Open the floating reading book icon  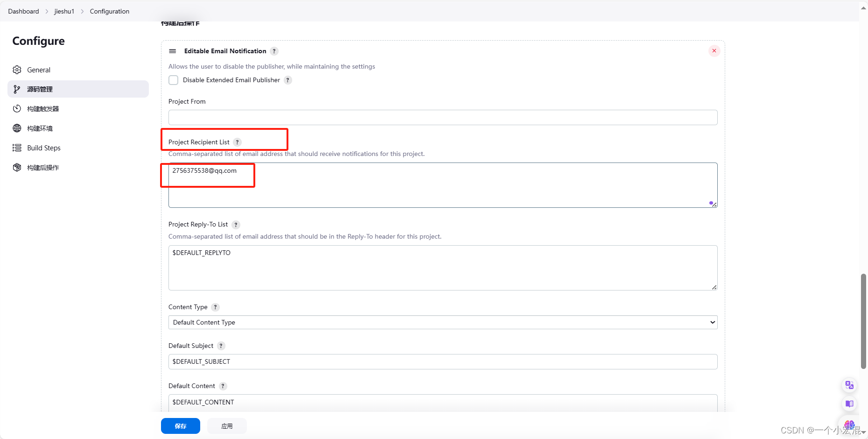[x=849, y=404]
